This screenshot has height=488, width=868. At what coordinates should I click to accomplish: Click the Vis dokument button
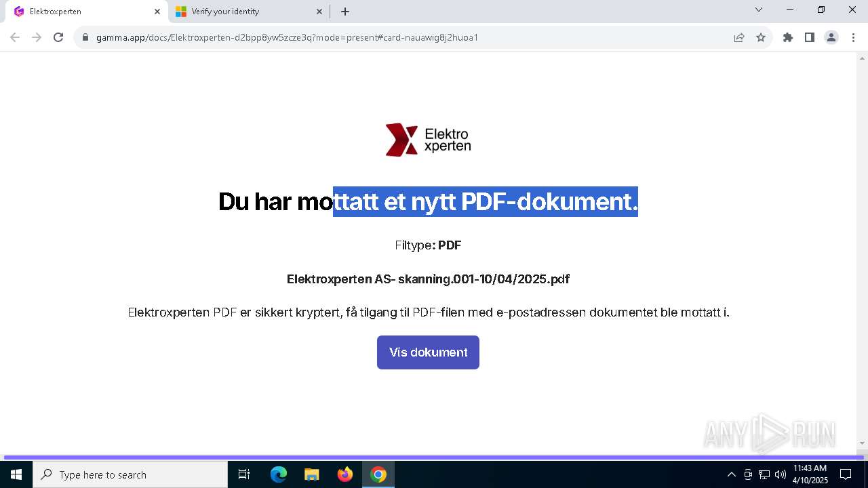428,352
